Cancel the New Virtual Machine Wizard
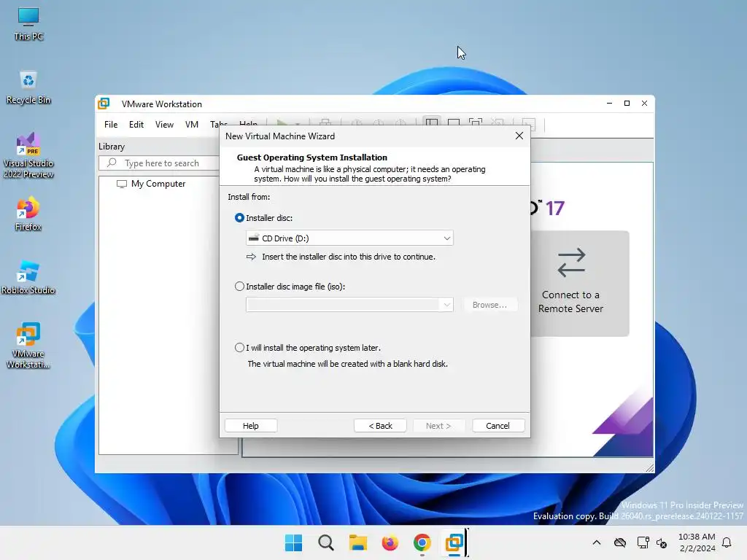Image resolution: width=747 pixels, height=560 pixels. pos(498,426)
